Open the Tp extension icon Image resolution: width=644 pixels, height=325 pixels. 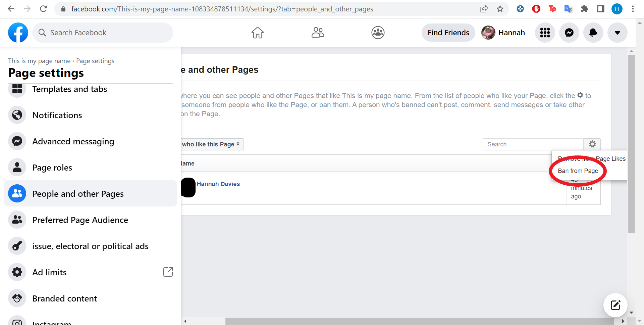552,9
